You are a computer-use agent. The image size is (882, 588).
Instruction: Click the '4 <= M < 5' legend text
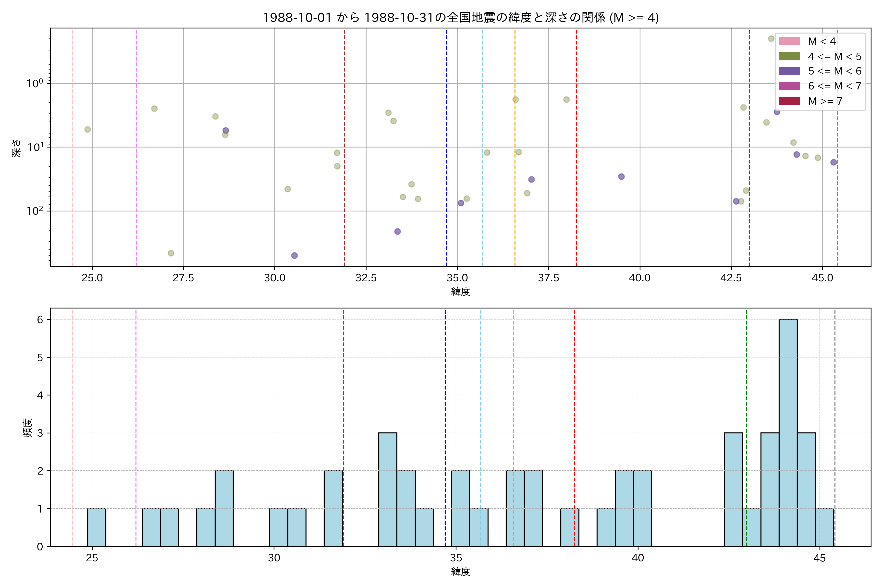[x=834, y=56]
